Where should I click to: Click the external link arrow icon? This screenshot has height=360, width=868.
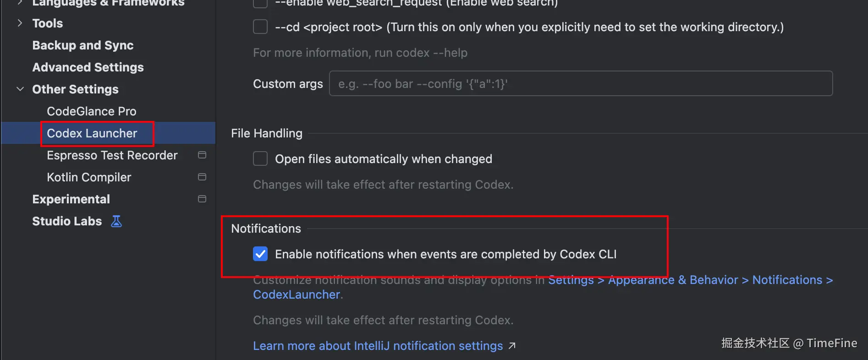coord(512,346)
